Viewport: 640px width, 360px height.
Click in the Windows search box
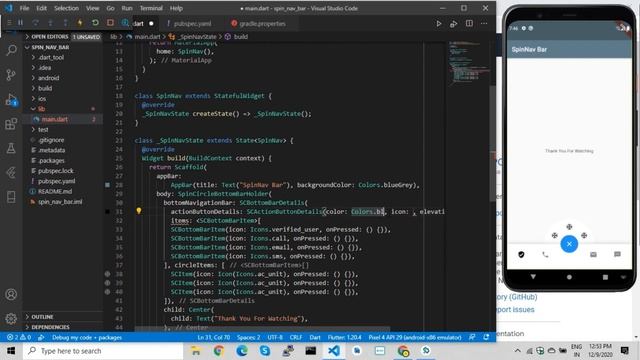[103, 351]
